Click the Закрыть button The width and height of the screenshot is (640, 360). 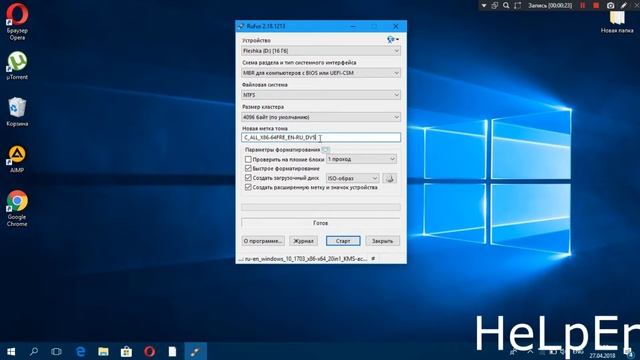pyautogui.click(x=382, y=241)
